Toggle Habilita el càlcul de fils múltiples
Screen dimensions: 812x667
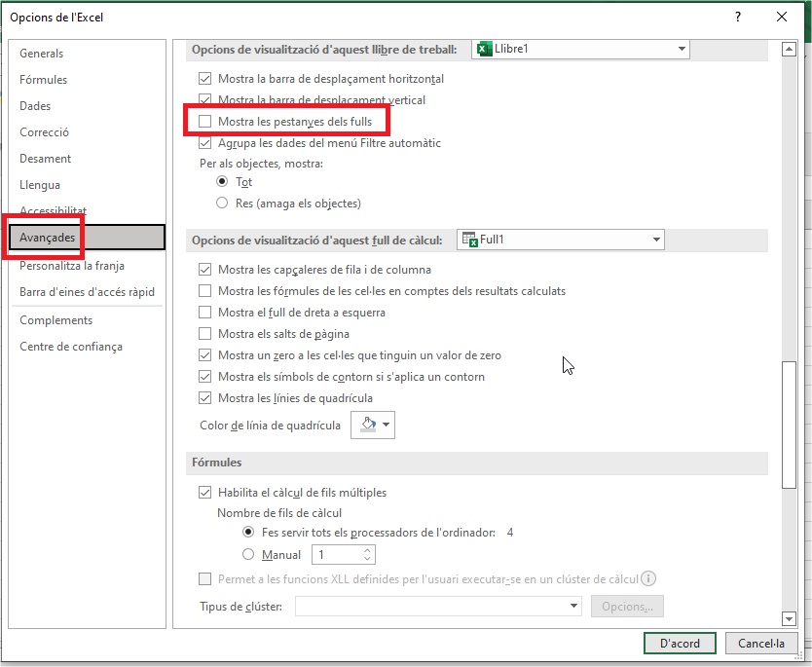205,493
